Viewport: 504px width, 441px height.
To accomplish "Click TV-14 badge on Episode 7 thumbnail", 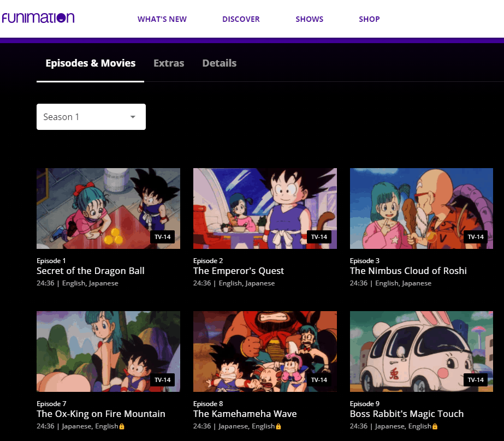I will coord(162,380).
